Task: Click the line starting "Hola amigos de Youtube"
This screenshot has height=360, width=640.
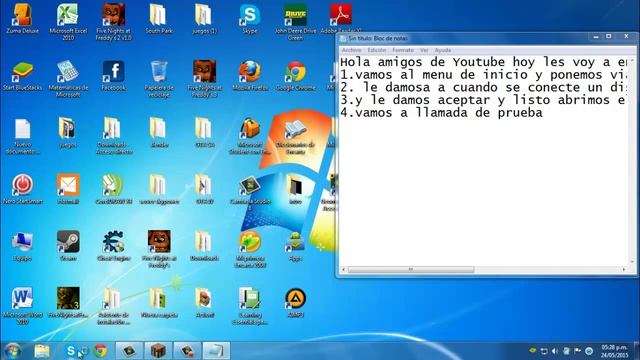Action: [484, 62]
